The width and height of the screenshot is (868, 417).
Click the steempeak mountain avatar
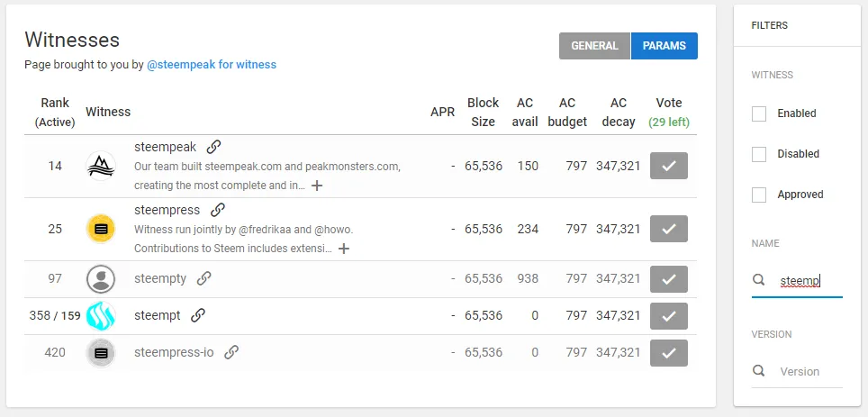101,166
